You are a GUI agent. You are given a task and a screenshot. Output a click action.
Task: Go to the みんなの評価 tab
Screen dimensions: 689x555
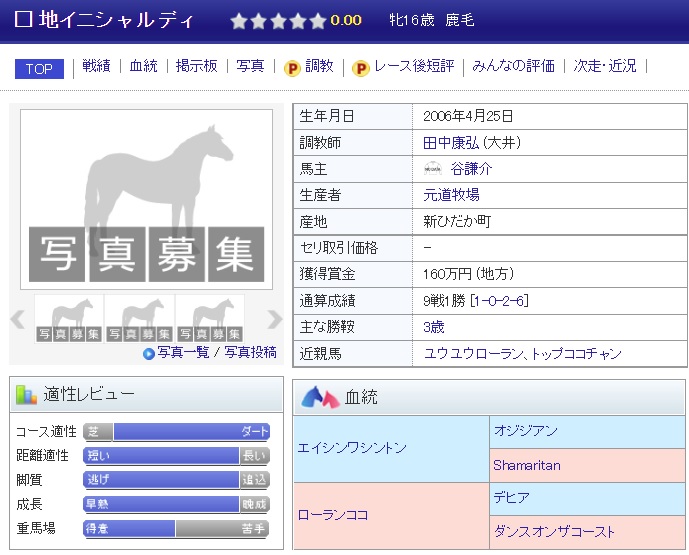click(513, 67)
